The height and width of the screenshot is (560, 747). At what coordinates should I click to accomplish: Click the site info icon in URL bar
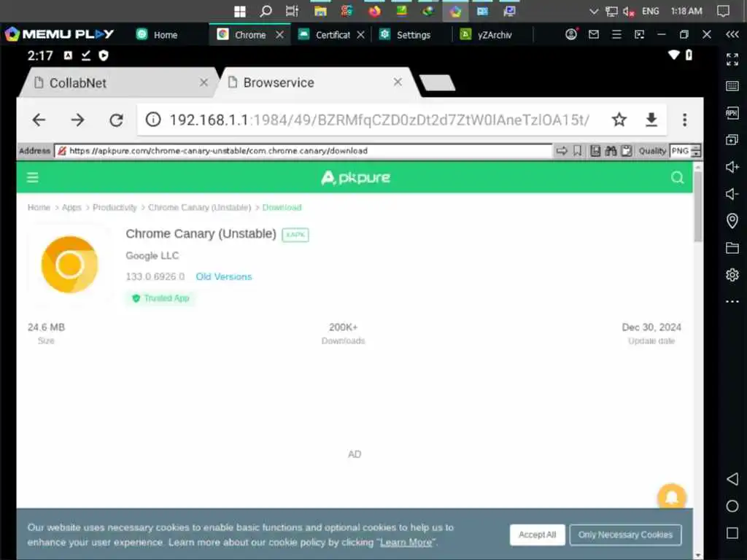point(153,120)
